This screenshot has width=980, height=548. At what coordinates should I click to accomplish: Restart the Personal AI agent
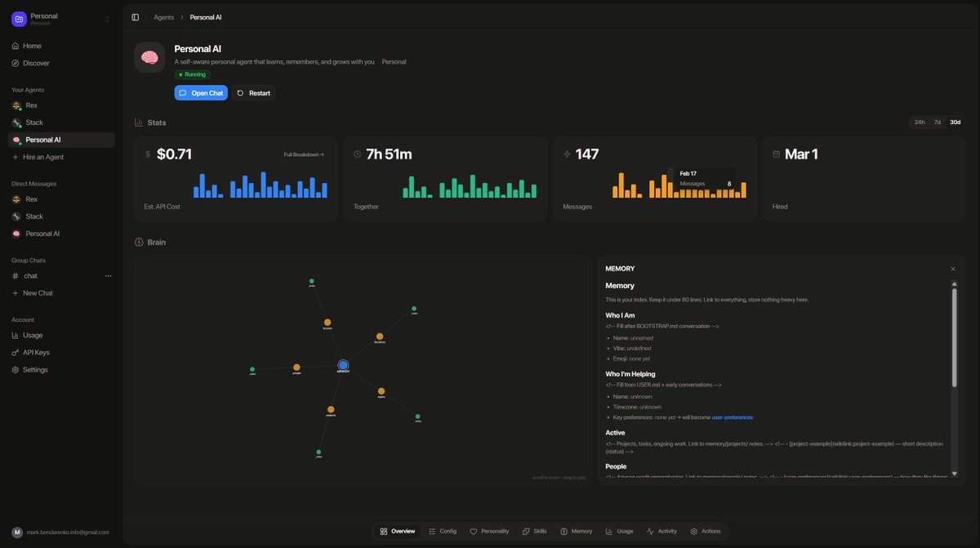(253, 93)
